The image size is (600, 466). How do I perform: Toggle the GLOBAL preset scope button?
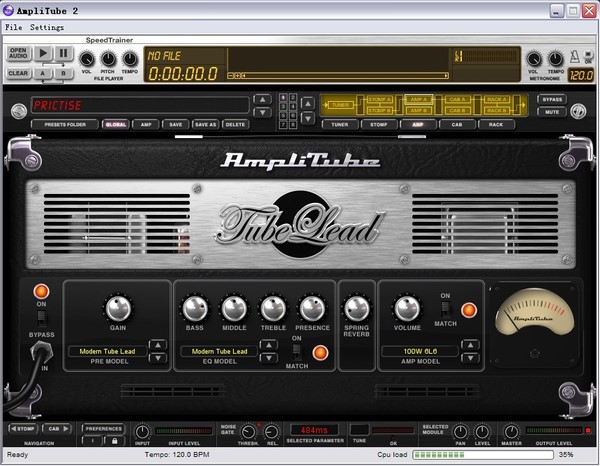[116, 124]
